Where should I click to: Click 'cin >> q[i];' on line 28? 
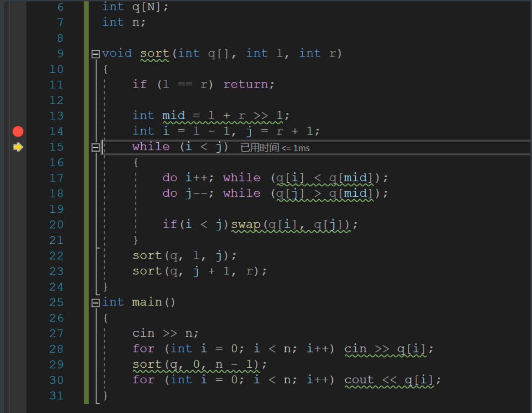(x=389, y=349)
